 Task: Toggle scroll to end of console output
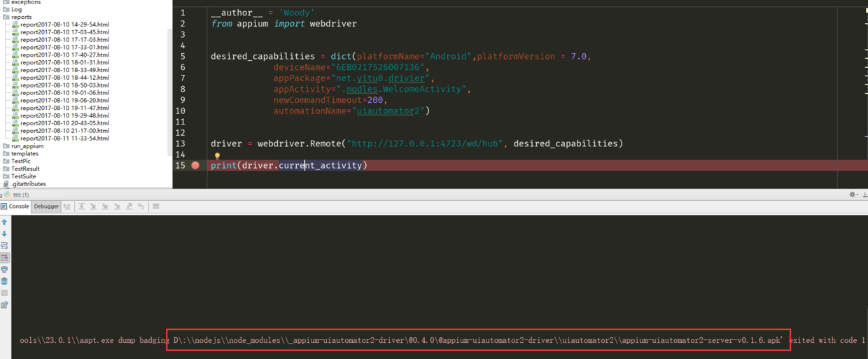[4, 258]
